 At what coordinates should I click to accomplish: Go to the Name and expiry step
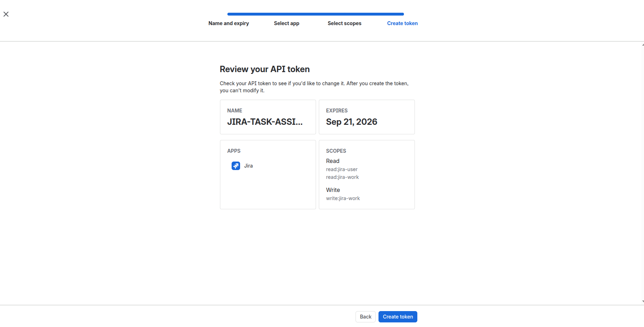pyautogui.click(x=228, y=23)
